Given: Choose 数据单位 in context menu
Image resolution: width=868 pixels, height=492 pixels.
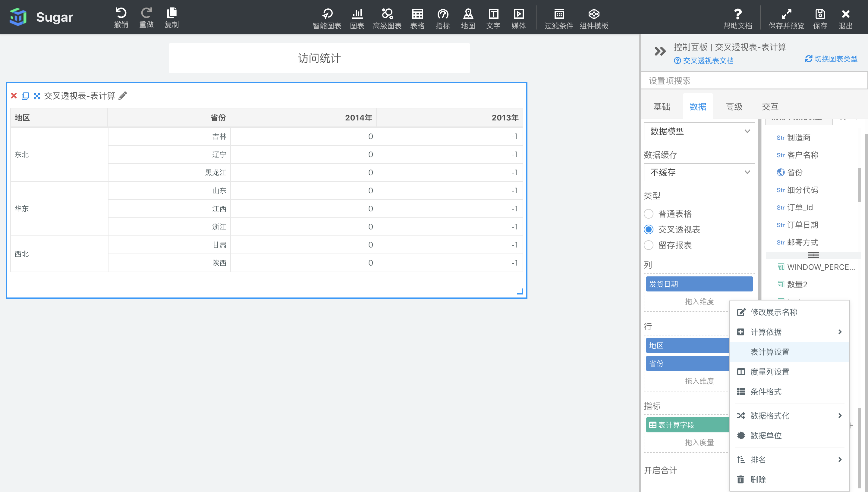Looking at the screenshot, I should pyautogui.click(x=790, y=436).
